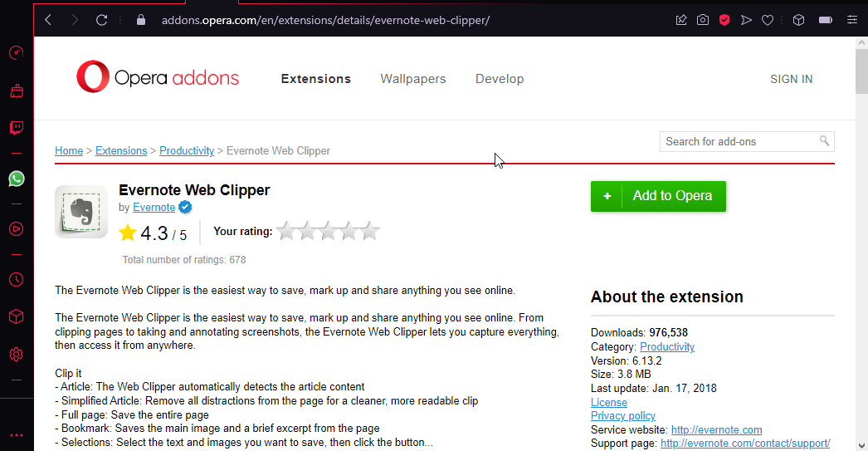
Task: Bookmark page with the heart icon
Action: pyautogui.click(x=768, y=20)
